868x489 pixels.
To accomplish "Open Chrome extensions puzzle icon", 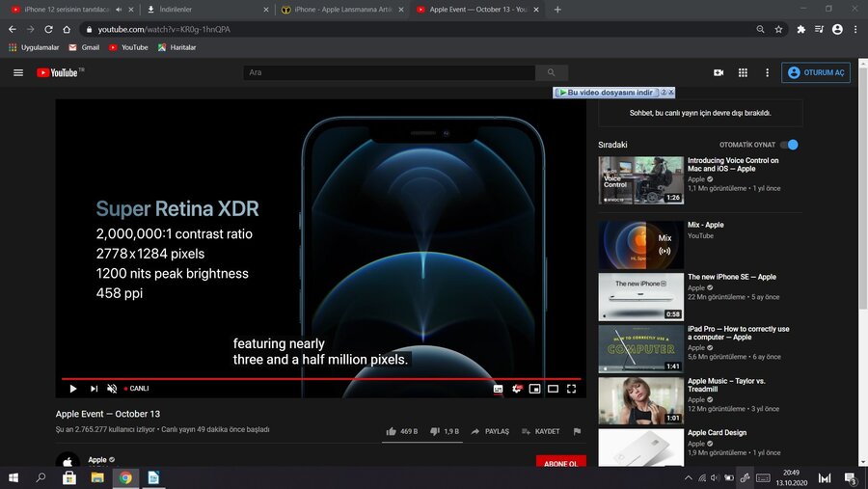I will [801, 29].
